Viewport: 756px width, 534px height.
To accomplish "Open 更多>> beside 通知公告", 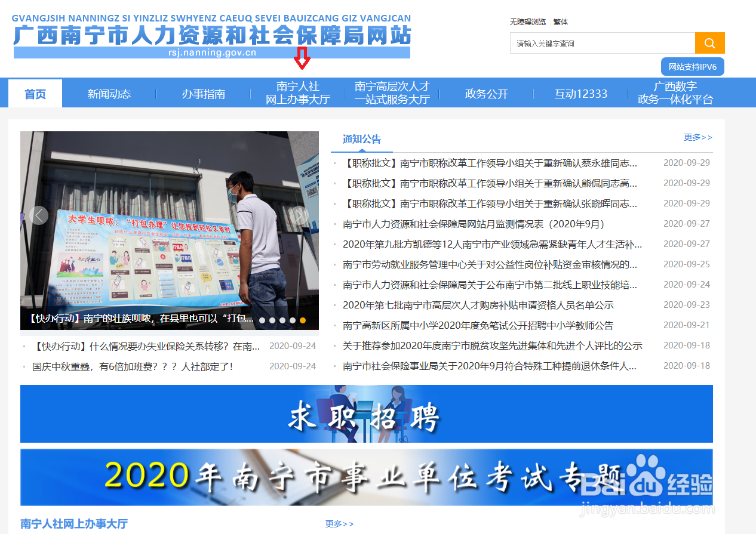I will (697, 137).
